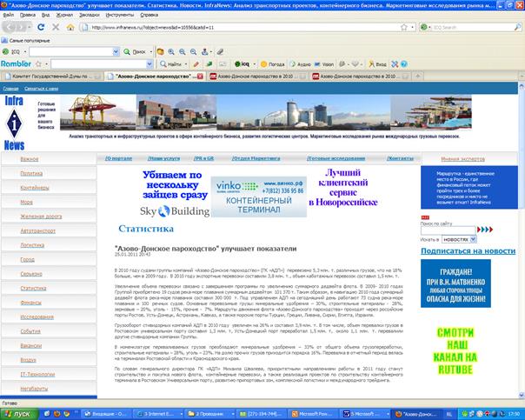This screenshot has height=420, width=525.
Task: Switch to the "Комитет Государственной Думы" tab
Action: (52, 77)
